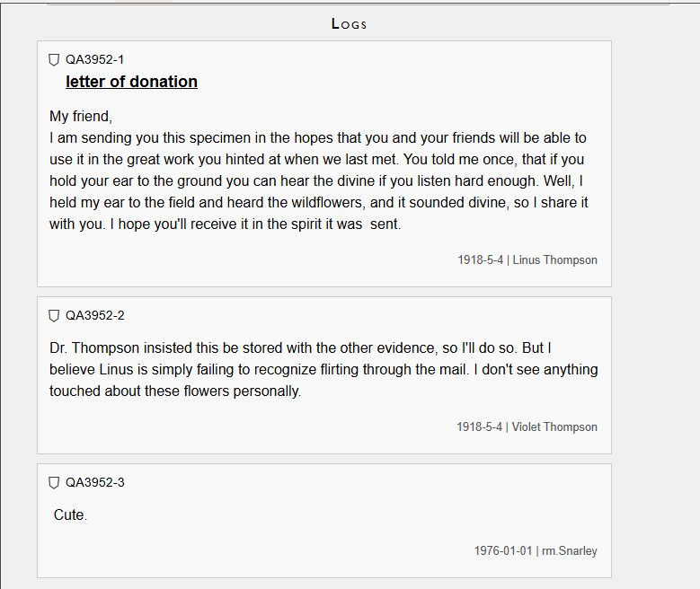Select the QA3952-3 log ID
The width and height of the screenshot is (700, 589).
pyautogui.click(x=94, y=483)
